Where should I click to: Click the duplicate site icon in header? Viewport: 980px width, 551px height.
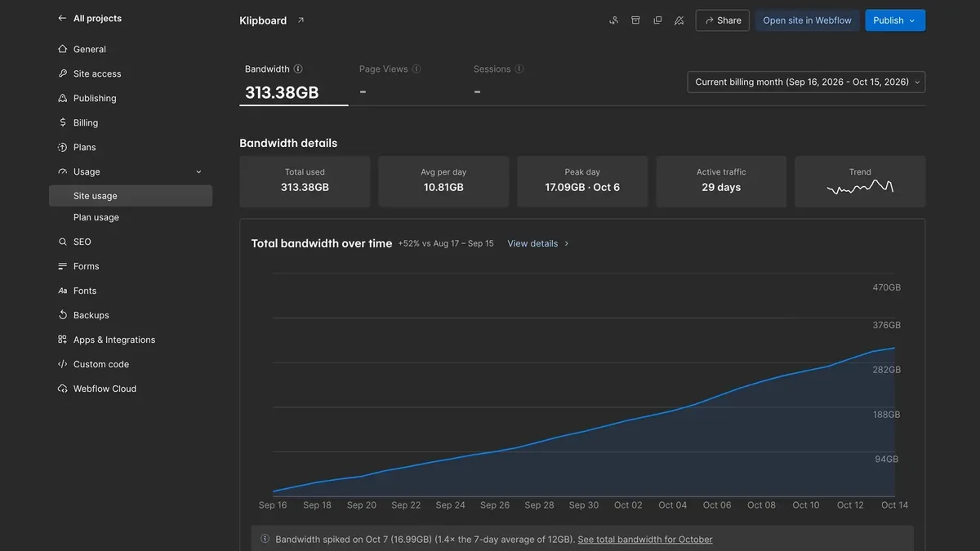657,20
